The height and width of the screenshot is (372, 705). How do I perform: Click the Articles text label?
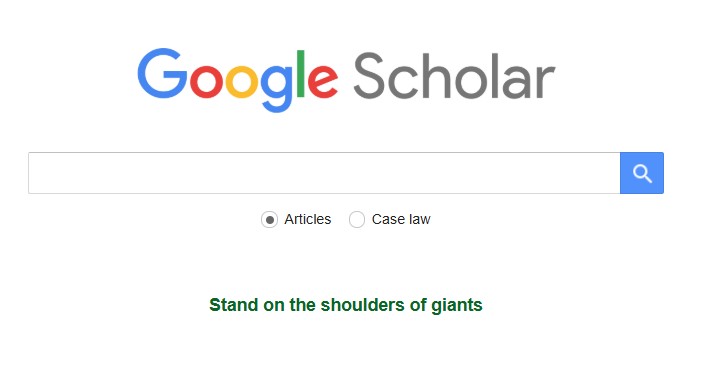point(308,219)
